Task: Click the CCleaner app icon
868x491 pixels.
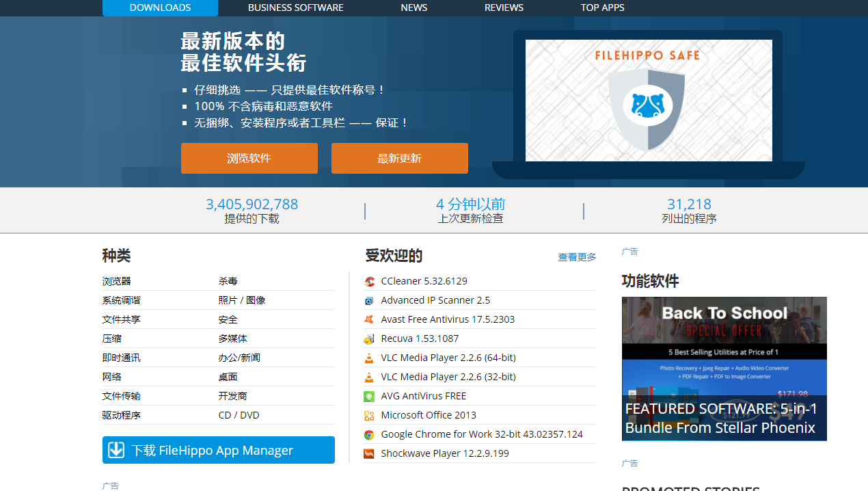Action: [369, 281]
